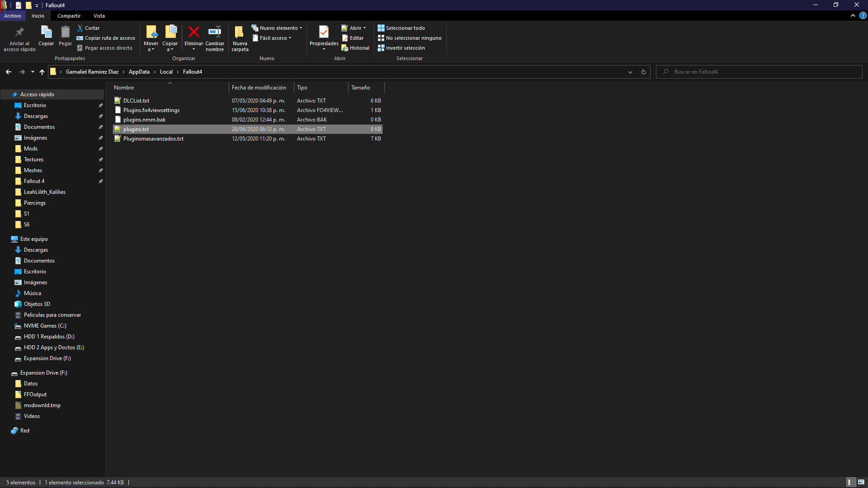This screenshot has width=868, height=488.
Task: Switch to the details view icon in the status bar
Action: pyautogui.click(x=850, y=482)
